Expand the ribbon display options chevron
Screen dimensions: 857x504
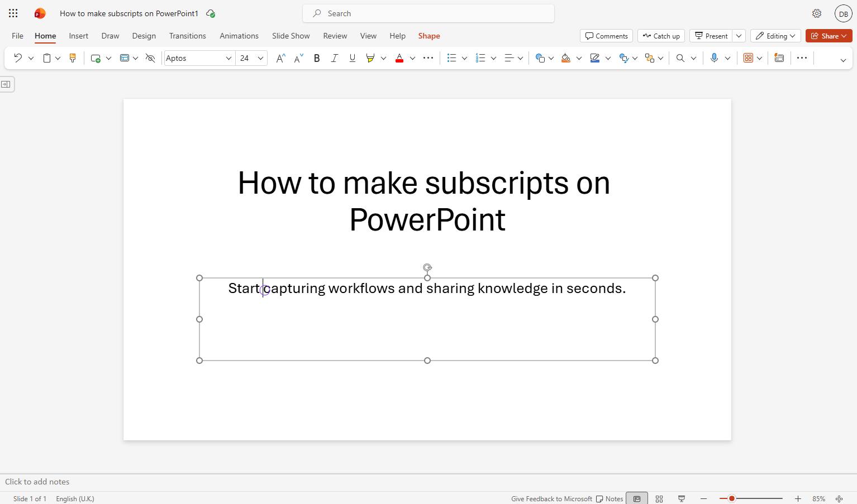843,60
